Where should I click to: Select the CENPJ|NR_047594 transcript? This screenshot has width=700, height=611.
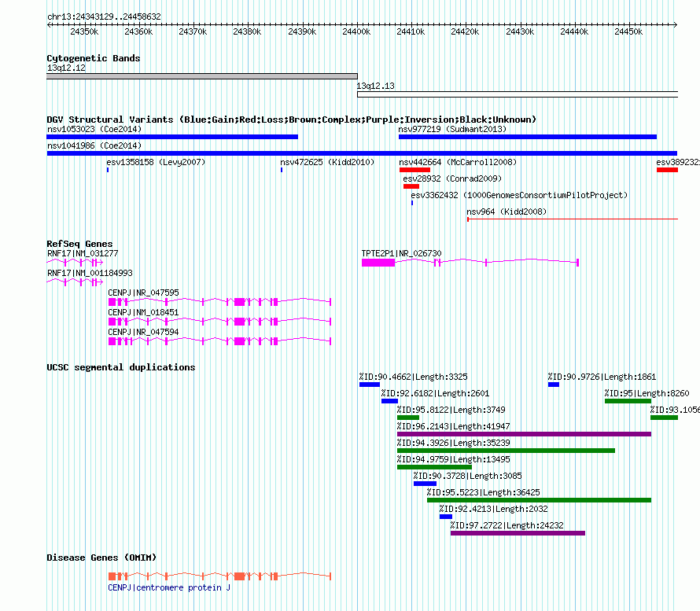pos(219,341)
